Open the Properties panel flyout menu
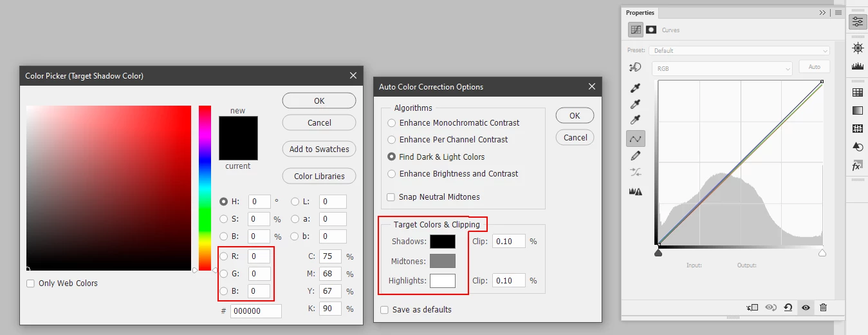 pos(837,12)
